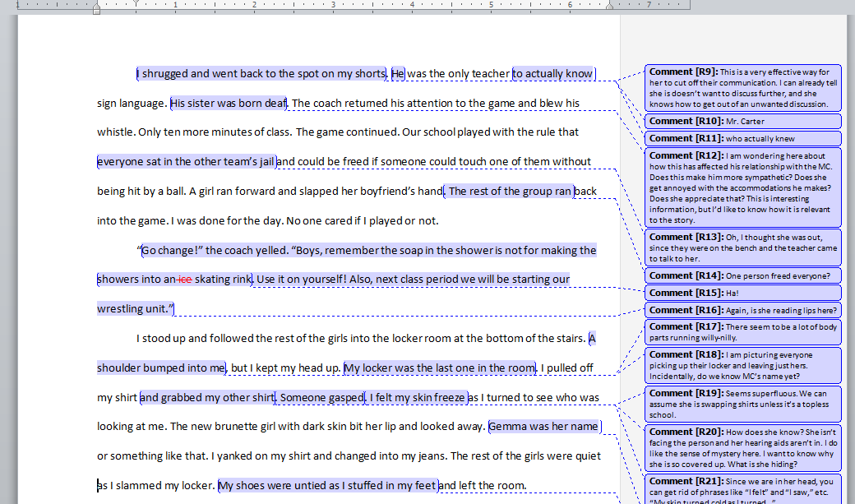Open Comment R10 'Mr. Carter' balloon
This screenshot has height=504, width=855.
(742, 121)
